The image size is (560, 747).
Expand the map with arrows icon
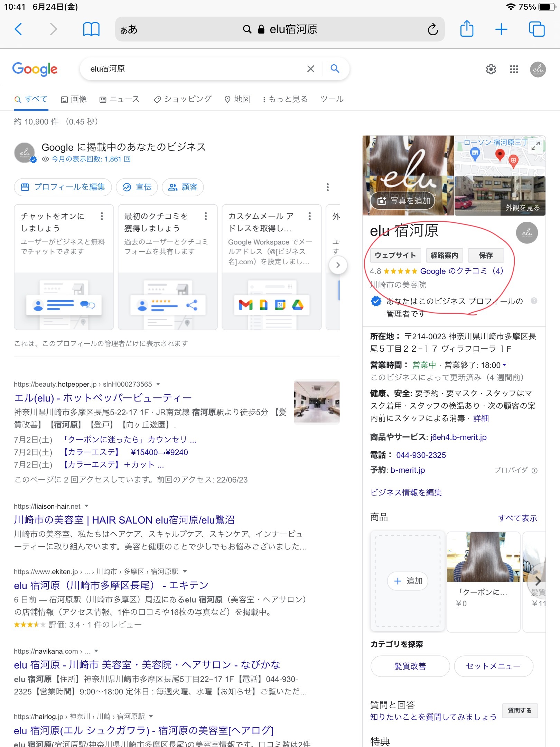pos(535,145)
